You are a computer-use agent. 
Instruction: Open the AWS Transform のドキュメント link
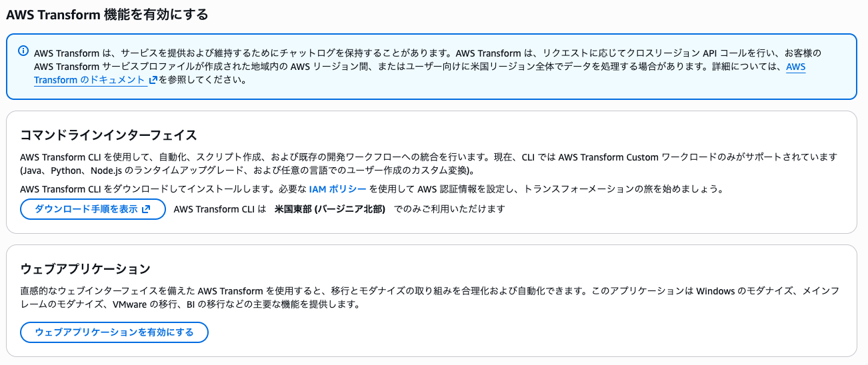(x=89, y=80)
